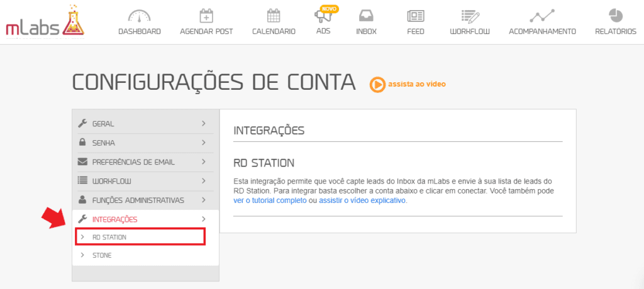Screen dimensions: 644x289
Task: Click the Workflow checklist pencil icon
Action: [x=470, y=16]
